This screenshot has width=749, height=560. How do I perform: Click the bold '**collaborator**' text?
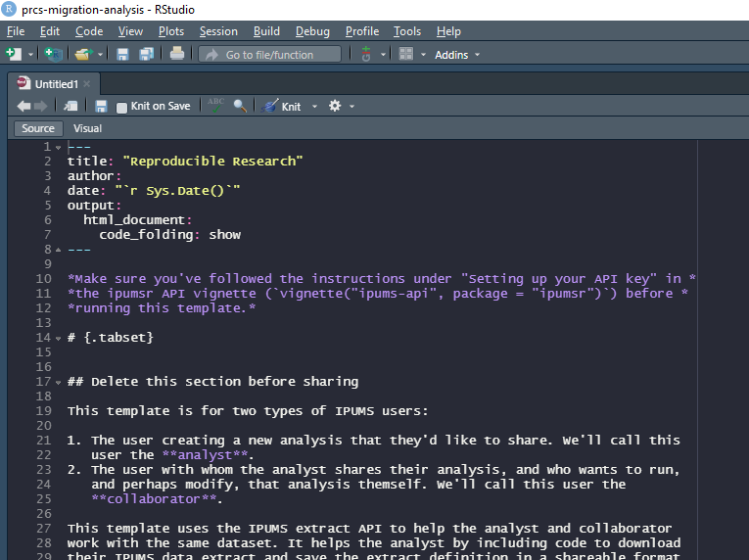[x=155, y=499]
